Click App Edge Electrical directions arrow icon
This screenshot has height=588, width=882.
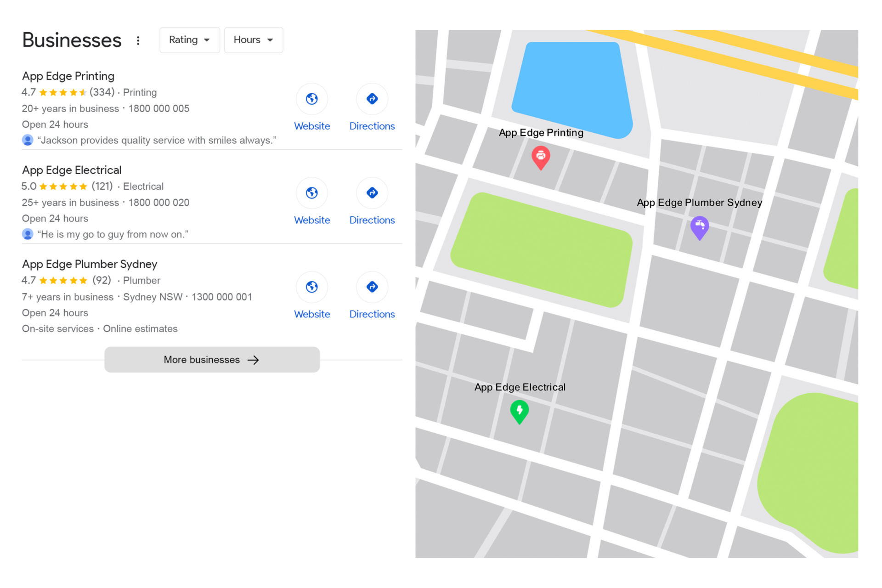[372, 193]
